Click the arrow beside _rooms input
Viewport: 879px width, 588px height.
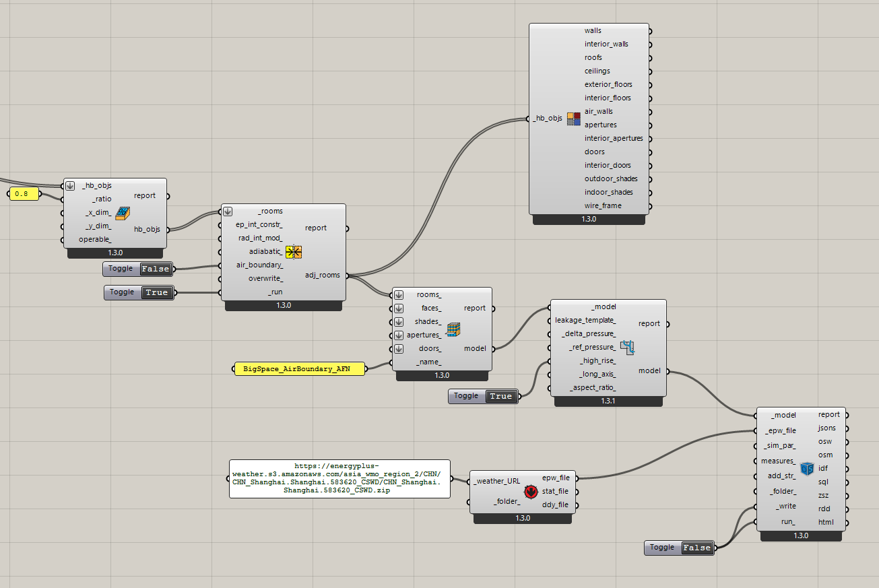pyautogui.click(x=228, y=211)
